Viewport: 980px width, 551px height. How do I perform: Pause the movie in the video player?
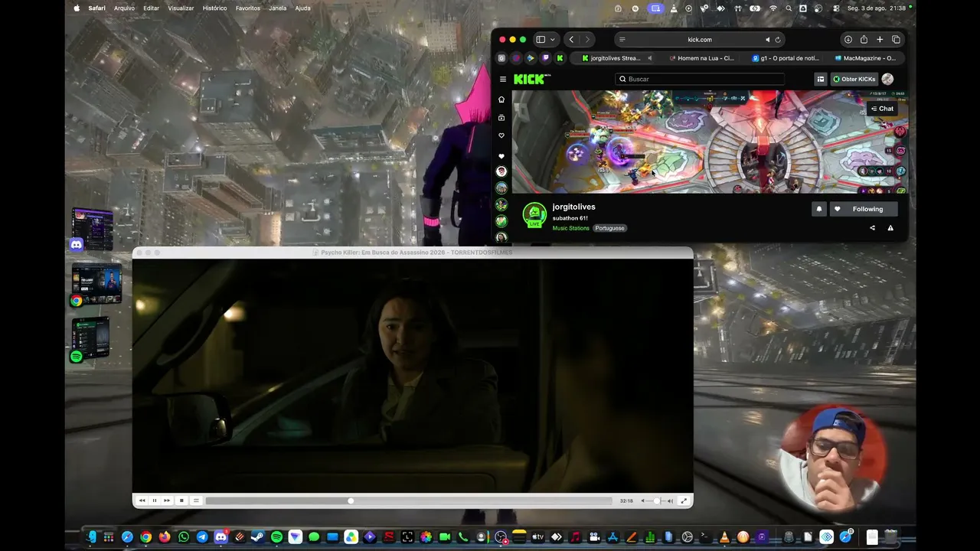[x=154, y=500]
